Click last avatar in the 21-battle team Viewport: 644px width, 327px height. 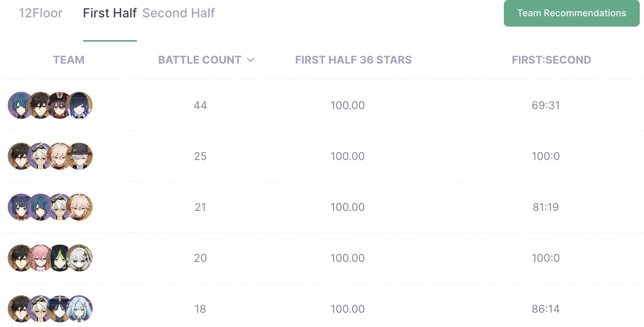[x=79, y=207]
